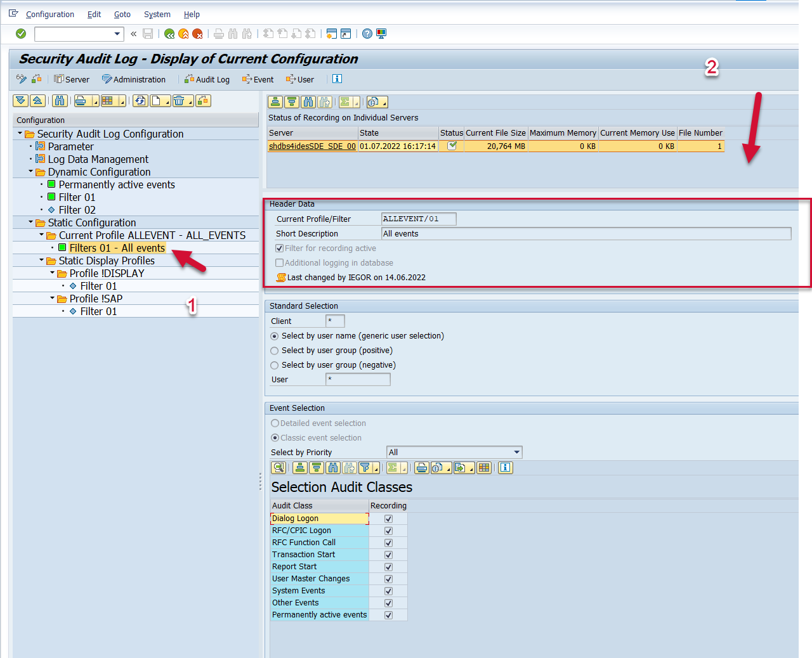Click the green Back arrow icon
The width and height of the screenshot is (812, 658).
coord(169,34)
